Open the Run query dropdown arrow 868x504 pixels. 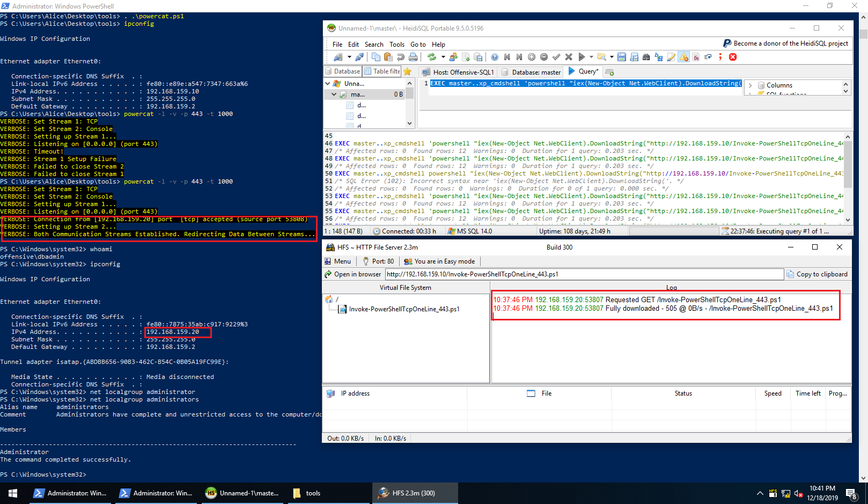[x=591, y=57]
